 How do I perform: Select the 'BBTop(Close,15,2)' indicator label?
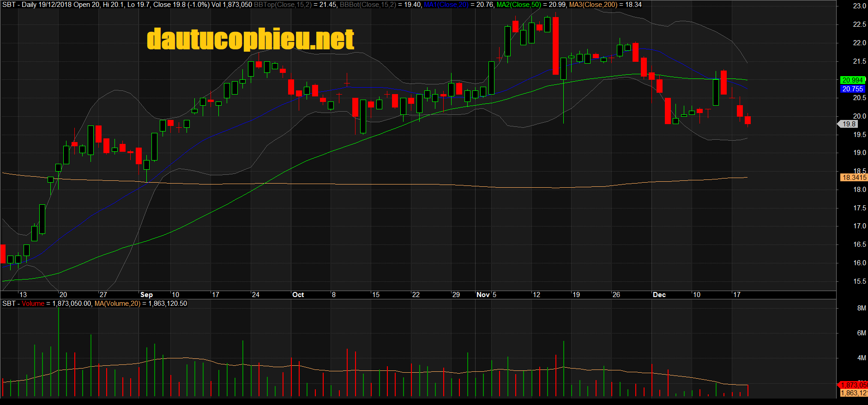pos(283,5)
